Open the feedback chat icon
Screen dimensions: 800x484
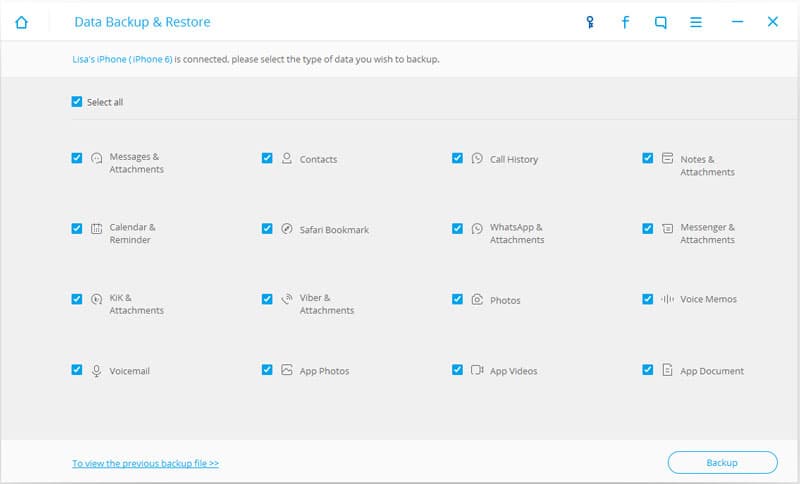pyautogui.click(x=661, y=22)
